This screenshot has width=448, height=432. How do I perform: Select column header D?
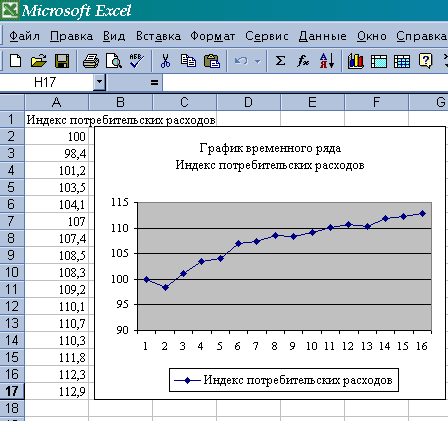click(x=248, y=102)
